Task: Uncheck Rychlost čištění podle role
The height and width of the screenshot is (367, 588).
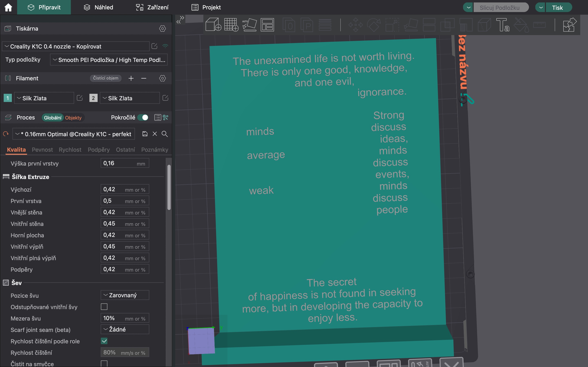Action: [x=104, y=341]
